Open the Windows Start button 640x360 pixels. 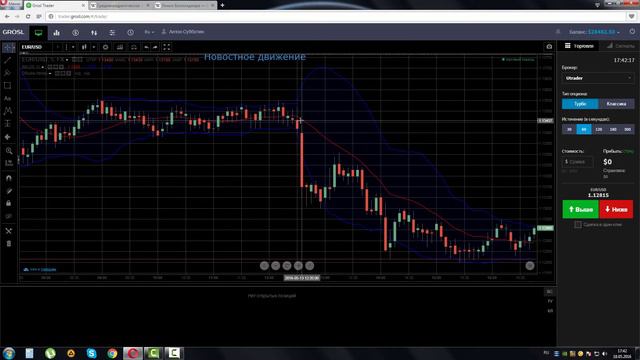click(x=9, y=353)
